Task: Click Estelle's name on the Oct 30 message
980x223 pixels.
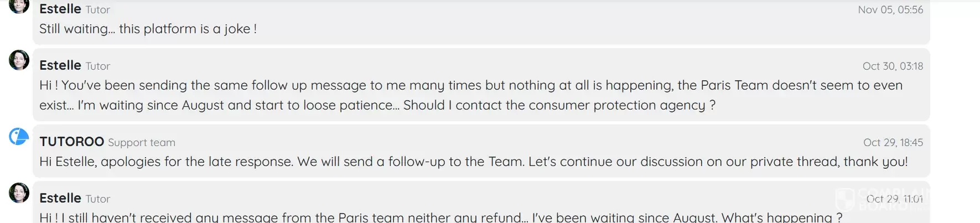Action: [x=60, y=65]
